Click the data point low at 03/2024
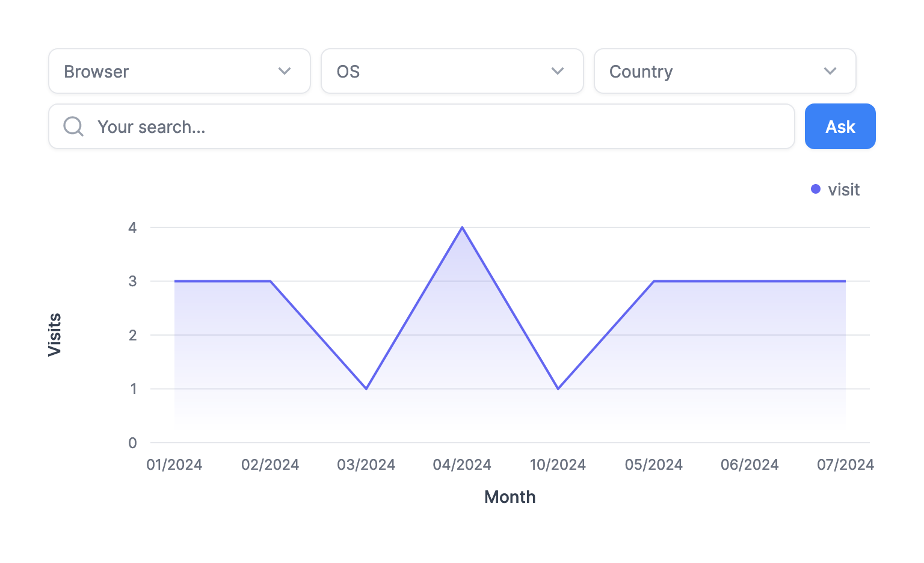The height and width of the screenshot is (563, 924). pos(366,389)
